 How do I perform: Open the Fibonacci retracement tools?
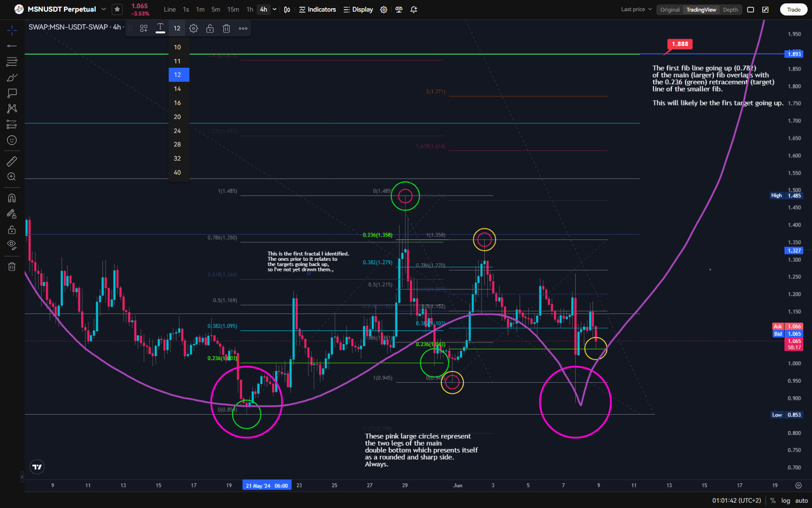(x=12, y=61)
